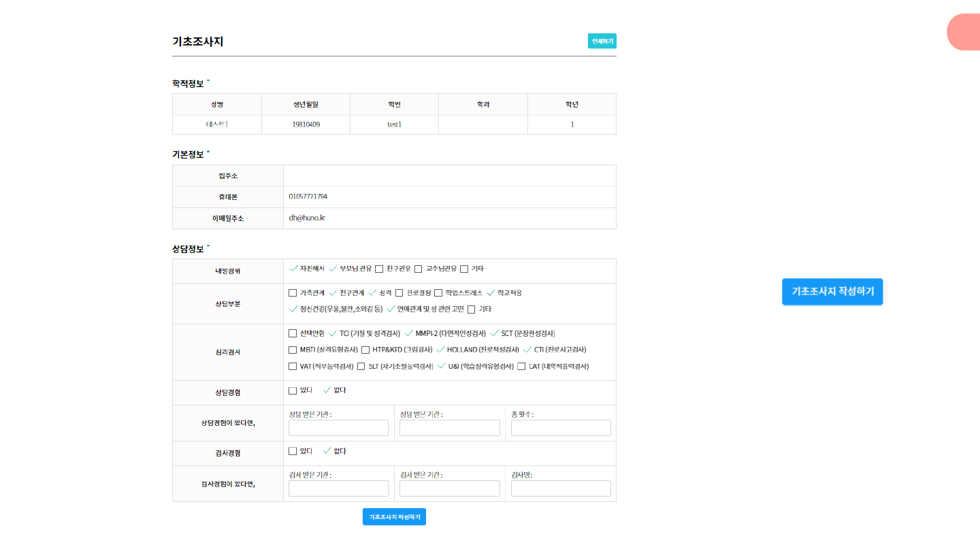Uncheck the 부모님 권유 checkbox
The height and width of the screenshot is (551, 980).
click(333, 269)
